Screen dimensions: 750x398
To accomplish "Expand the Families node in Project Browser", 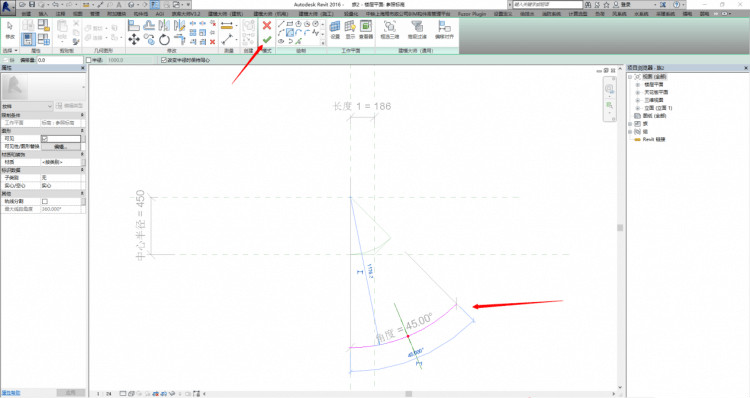I will 630,123.
